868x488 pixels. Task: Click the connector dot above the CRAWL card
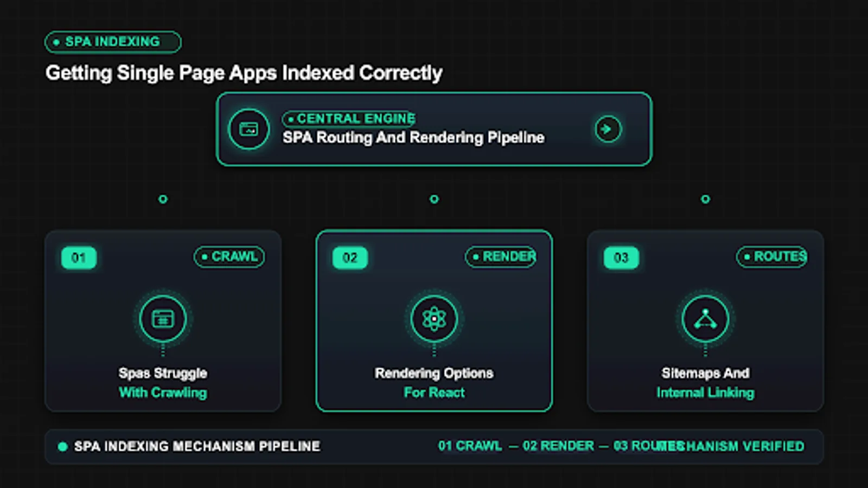(x=163, y=199)
